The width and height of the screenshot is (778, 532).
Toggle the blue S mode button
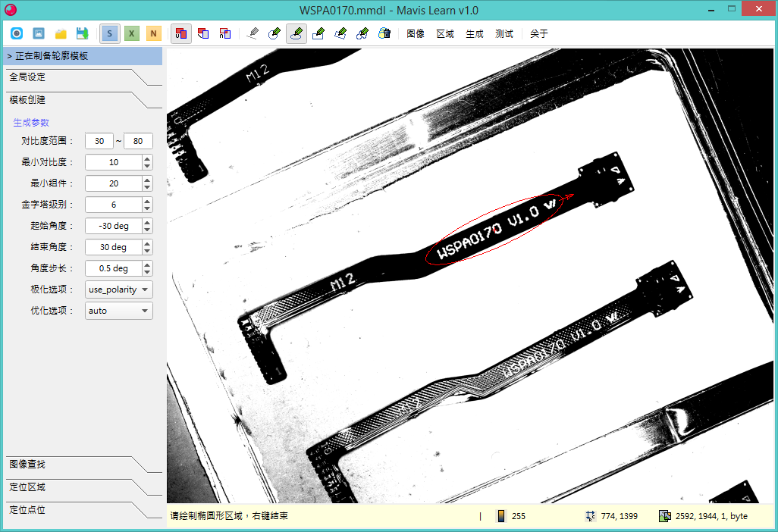tap(110, 33)
